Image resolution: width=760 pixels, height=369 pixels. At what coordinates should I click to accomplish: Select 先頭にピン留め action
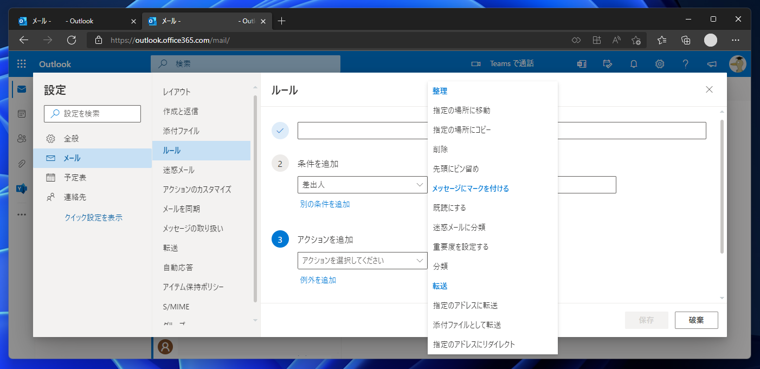[492, 169]
